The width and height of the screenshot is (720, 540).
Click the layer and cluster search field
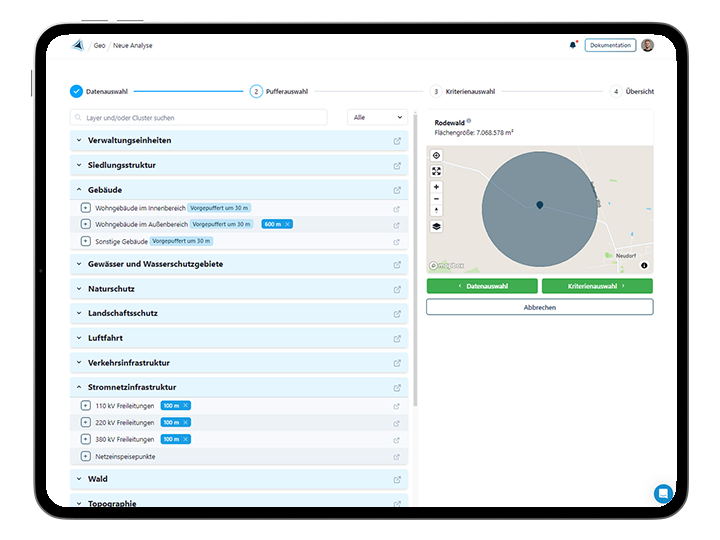pyautogui.click(x=199, y=117)
